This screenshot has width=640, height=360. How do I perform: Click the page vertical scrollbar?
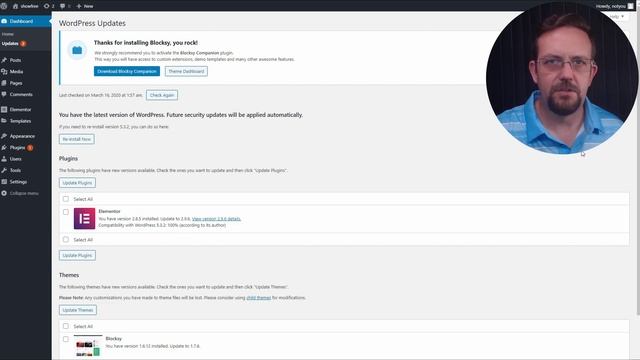tap(638, 163)
